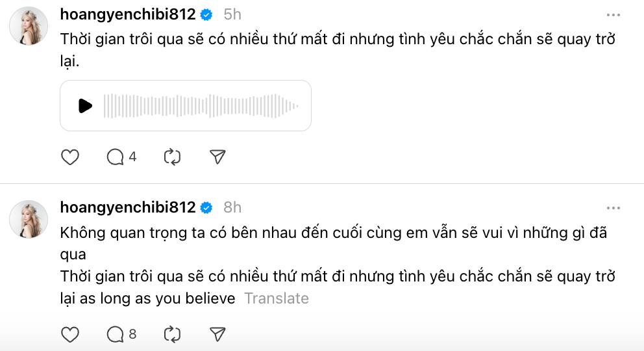Open more options menu on 8h post
Viewport: 644px width, 351px height.
(613, 207)
